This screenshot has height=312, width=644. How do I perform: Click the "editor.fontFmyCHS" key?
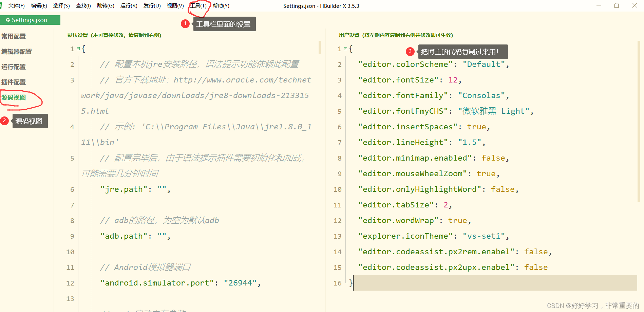(x=403, y=111)
